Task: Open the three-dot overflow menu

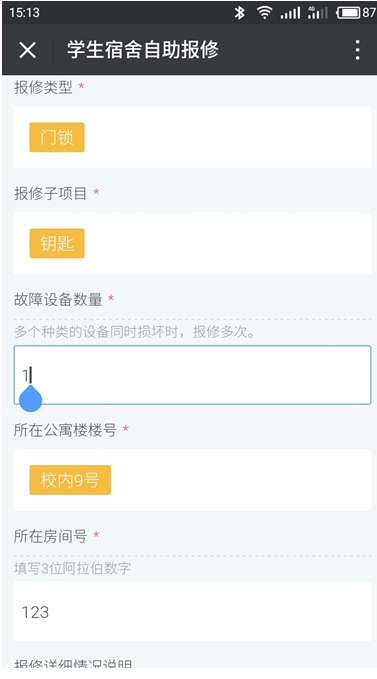Action: point(357,50)
